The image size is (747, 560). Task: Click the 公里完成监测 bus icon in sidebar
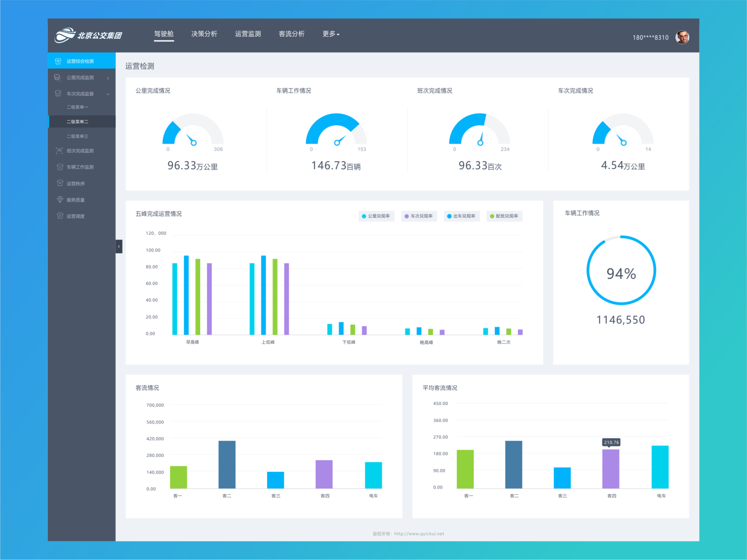(x=58, y=77)
